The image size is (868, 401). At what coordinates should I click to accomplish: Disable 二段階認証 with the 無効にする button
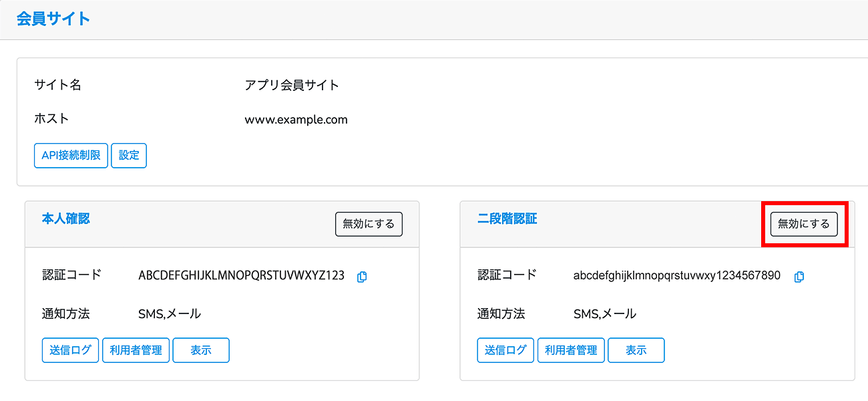pos(804,224)
